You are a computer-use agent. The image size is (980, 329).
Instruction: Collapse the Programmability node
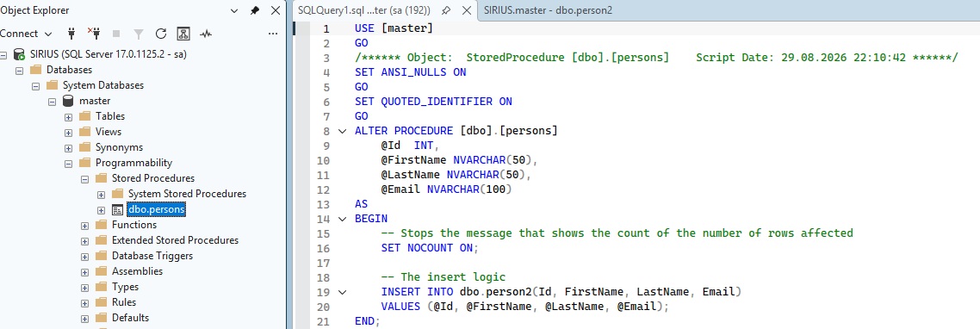point(69,164)
